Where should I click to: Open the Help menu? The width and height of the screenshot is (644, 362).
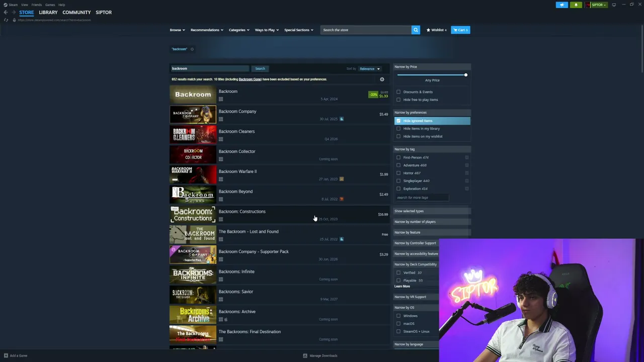point(61,5)
